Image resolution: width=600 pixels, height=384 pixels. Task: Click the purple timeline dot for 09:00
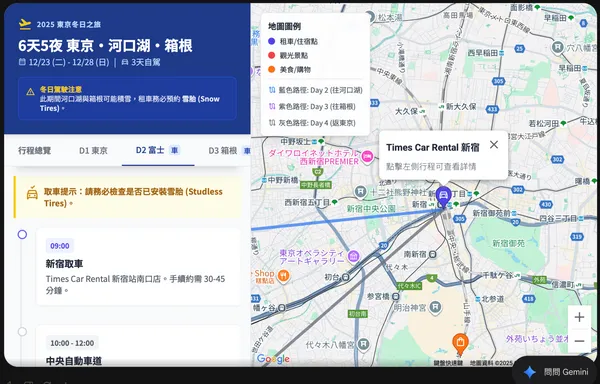click(x=22, y=234)
